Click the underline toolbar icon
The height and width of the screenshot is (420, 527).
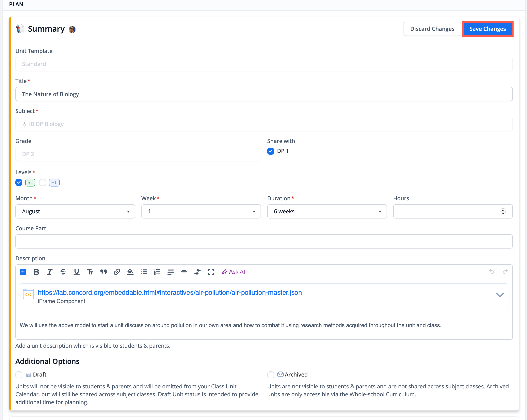(x=76, y=272)
